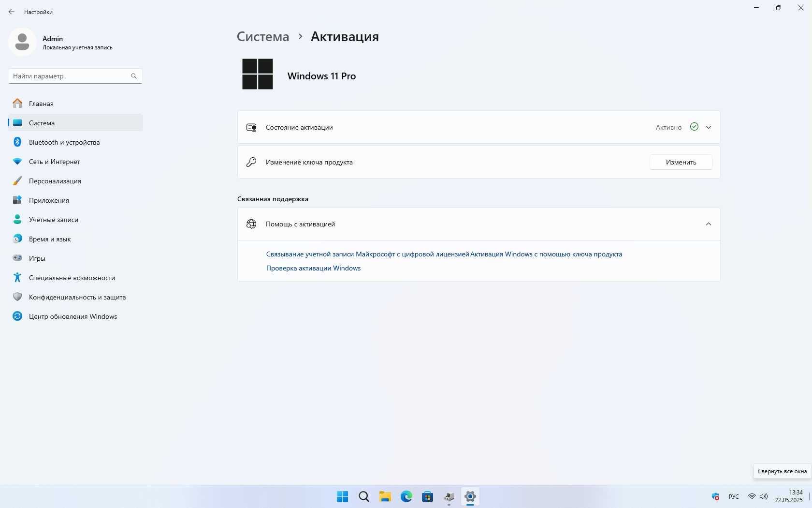Open the tray volume speaker icon

[764, 496]
